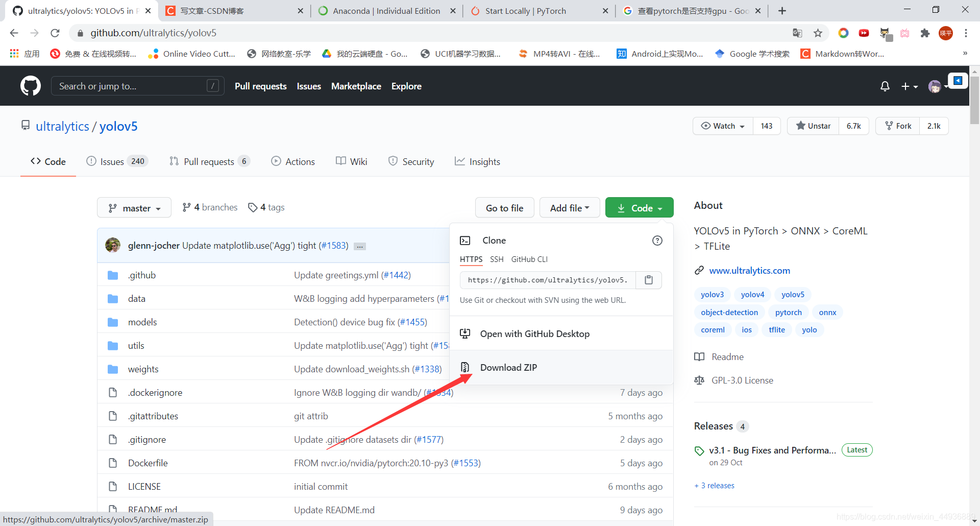Open the Wiki tab
This screenshot has width=980, height=526.
352,161
